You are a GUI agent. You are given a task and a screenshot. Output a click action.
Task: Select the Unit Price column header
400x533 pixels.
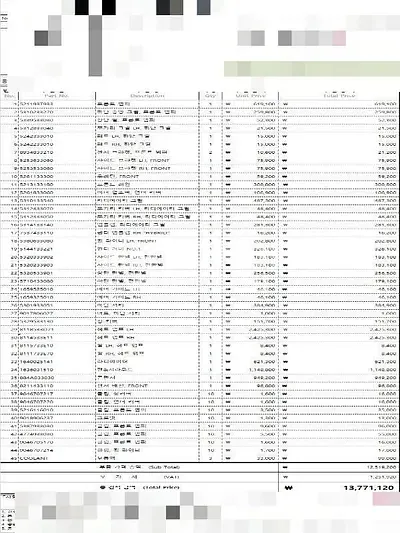[x=250, y=96]
